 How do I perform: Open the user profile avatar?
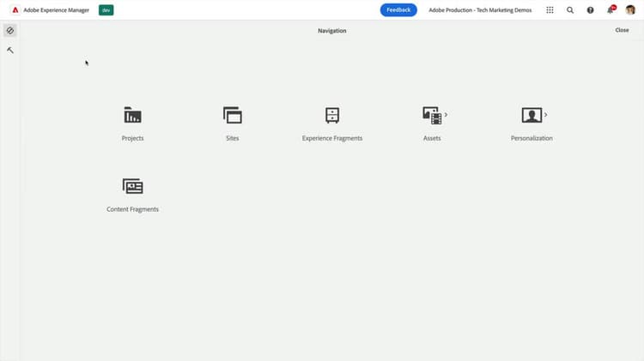click(x=630, y=9)
